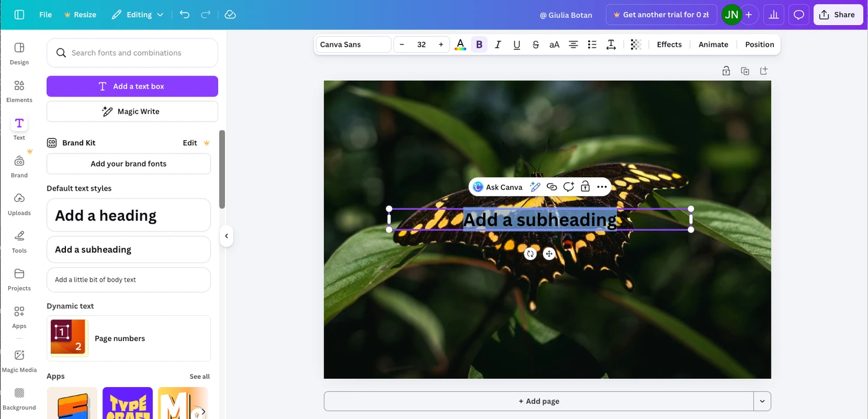The width and height of the screenshot is (868, 419).
Task: Apply strikethrough formatting
Action: point(535,44)
